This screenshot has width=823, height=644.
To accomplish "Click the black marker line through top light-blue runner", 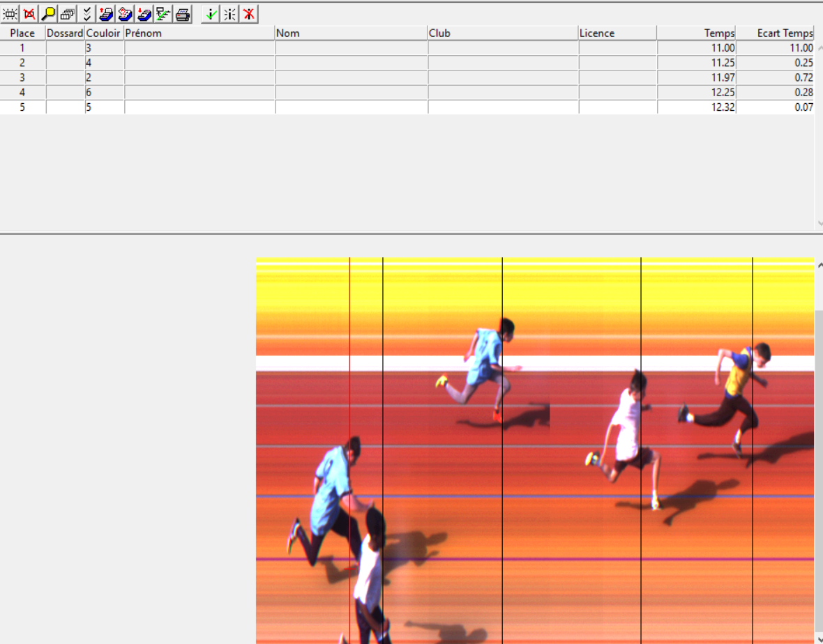I will pyautogui.click(x=502, y=450).
